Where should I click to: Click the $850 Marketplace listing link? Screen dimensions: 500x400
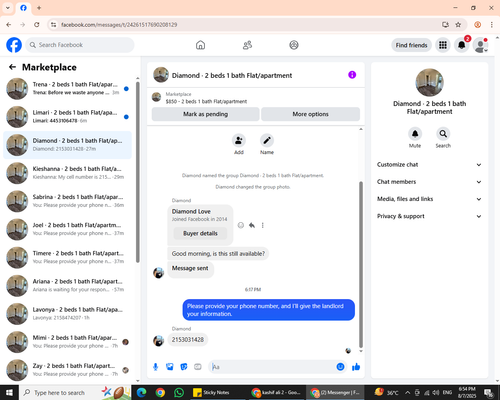click(x=206, y=101)
